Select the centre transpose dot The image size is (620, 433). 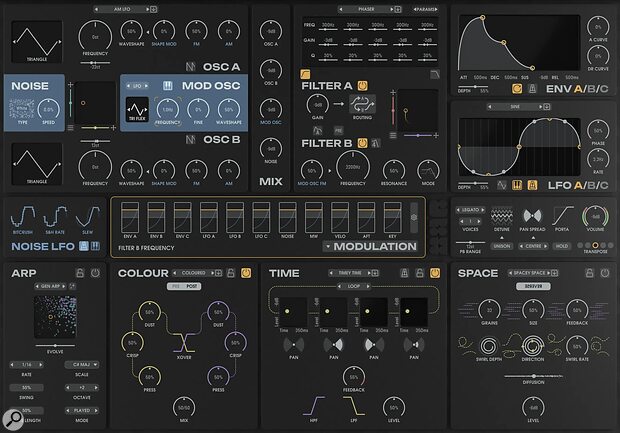(595, 245)
